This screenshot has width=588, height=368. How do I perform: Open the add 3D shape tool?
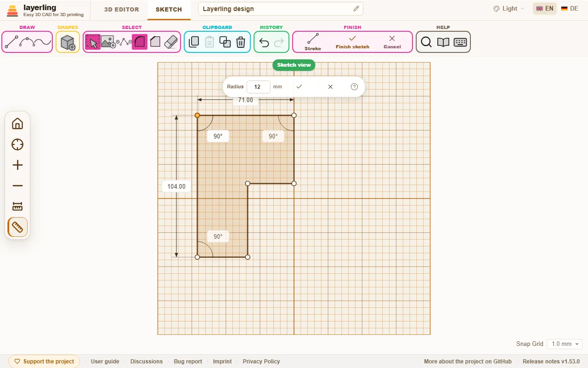68,42
